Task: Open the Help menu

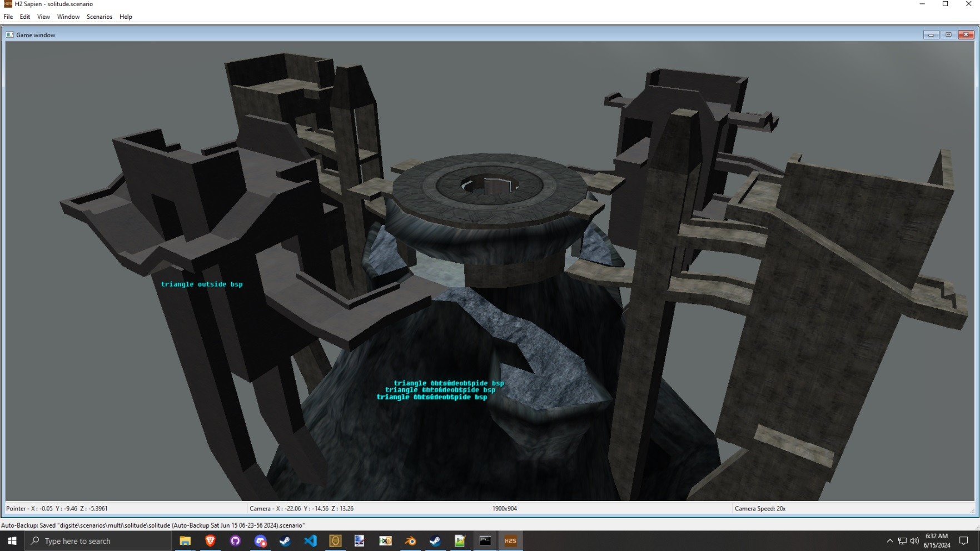Action: (x=126, y=17)
